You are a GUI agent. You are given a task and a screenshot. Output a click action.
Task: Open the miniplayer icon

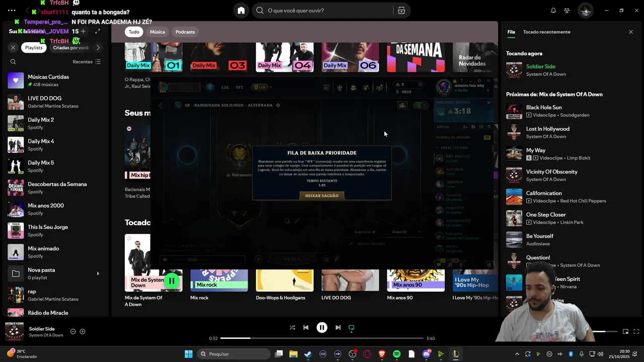tap(626, 332)
